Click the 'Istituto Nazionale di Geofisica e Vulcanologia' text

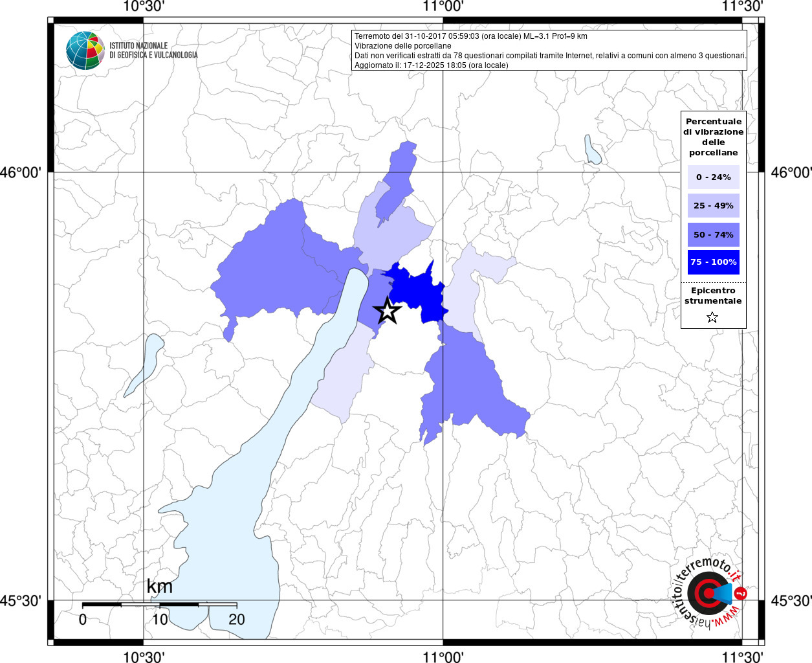coord(153,51)
